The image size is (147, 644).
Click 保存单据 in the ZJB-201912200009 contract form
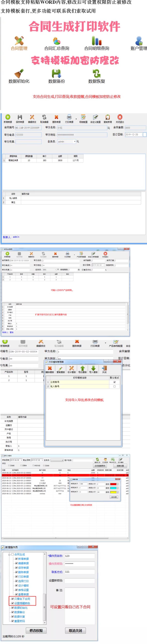click(x=20, y=119)
